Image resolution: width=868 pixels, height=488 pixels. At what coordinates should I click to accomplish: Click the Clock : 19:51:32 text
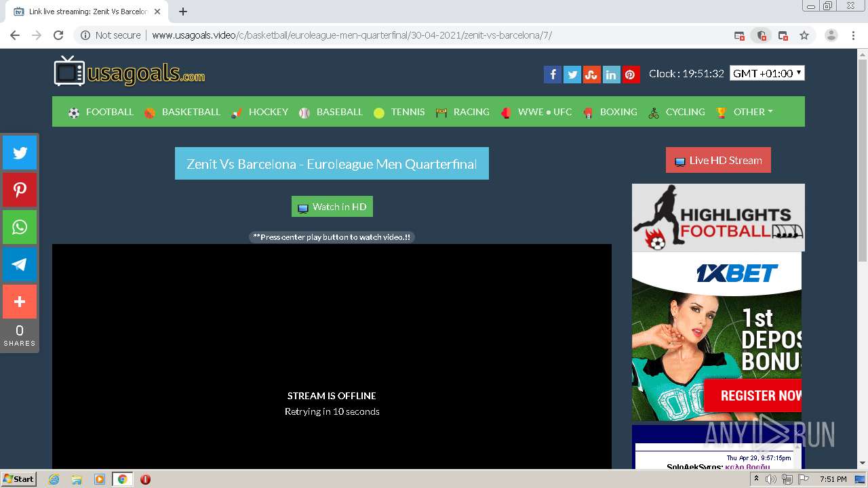tap(686, 73)
